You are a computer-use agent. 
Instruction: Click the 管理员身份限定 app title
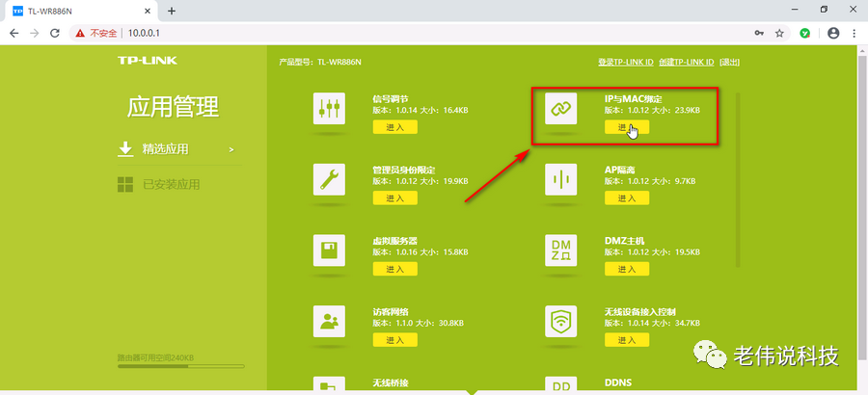point(404,170)
